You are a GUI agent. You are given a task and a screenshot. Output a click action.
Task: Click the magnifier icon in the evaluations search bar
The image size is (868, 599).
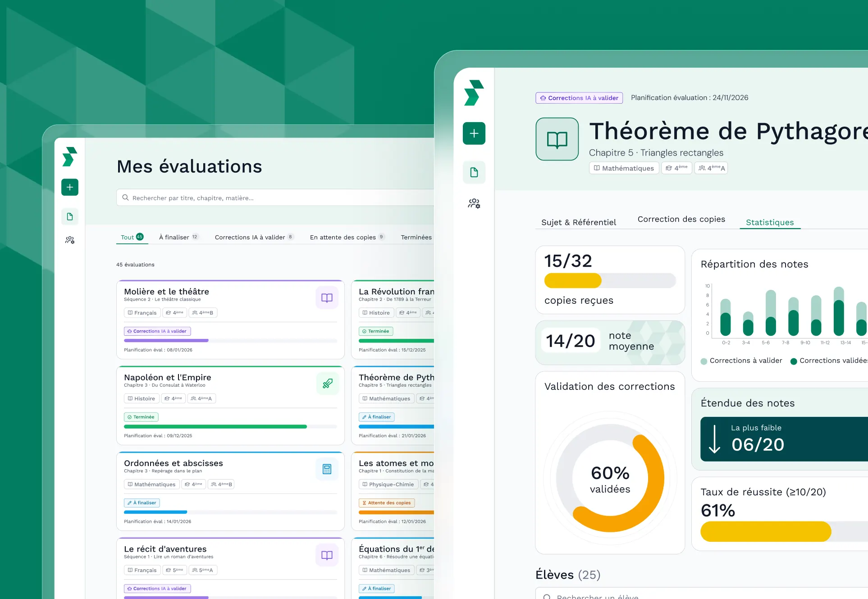click(125, 197)
